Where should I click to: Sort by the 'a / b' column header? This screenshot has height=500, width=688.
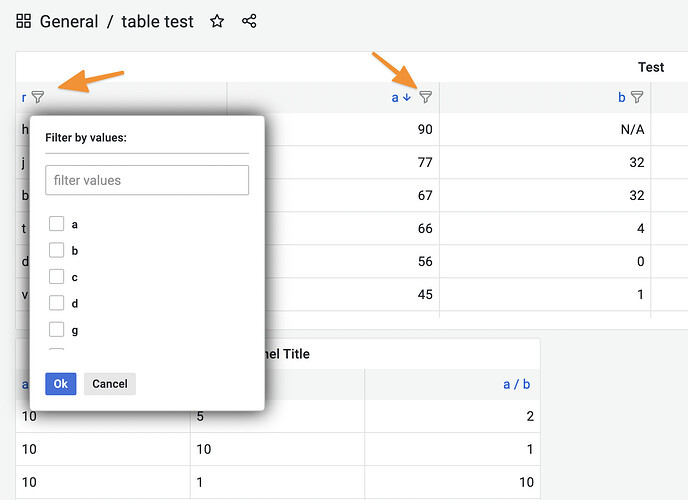click(x=517, y=383)
